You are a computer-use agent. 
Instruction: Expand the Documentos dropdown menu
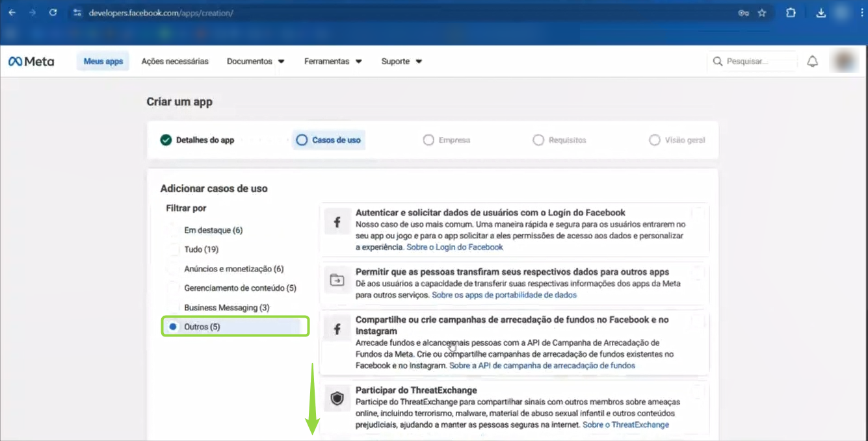[256, 62]
